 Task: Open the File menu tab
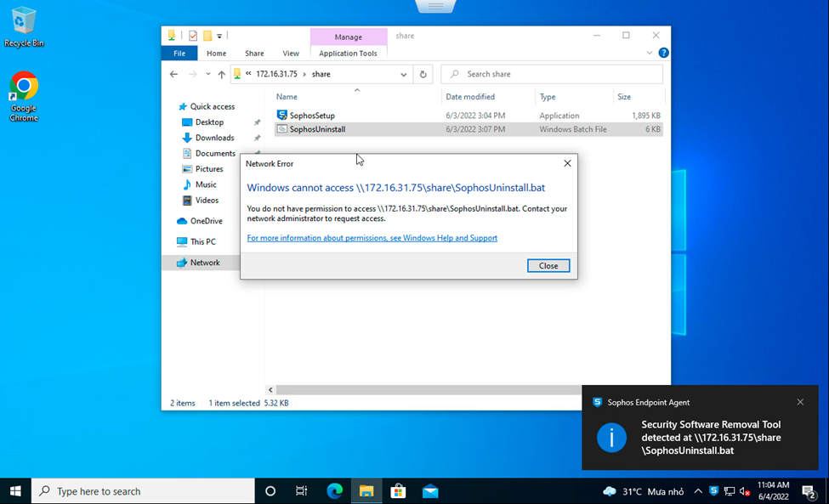tap(179, 54)
